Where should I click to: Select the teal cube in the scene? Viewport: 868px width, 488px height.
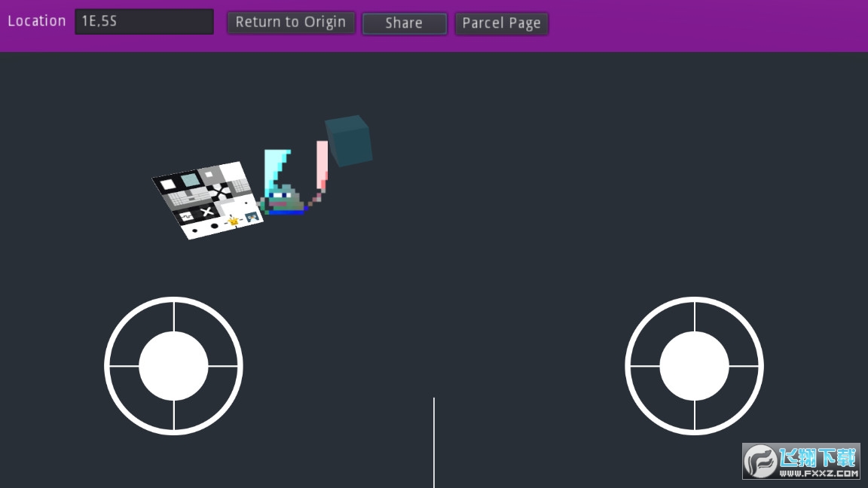(x=349, y=141)
